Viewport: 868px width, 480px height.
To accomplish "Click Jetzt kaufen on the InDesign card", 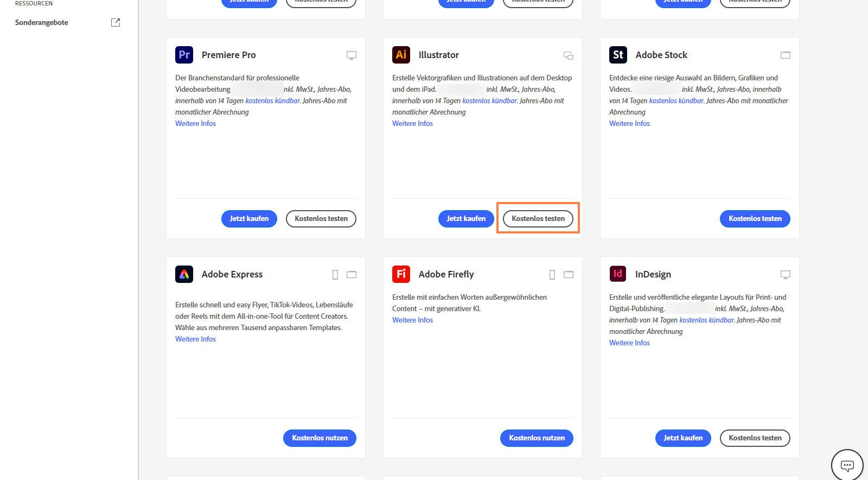I will (683, 438).
